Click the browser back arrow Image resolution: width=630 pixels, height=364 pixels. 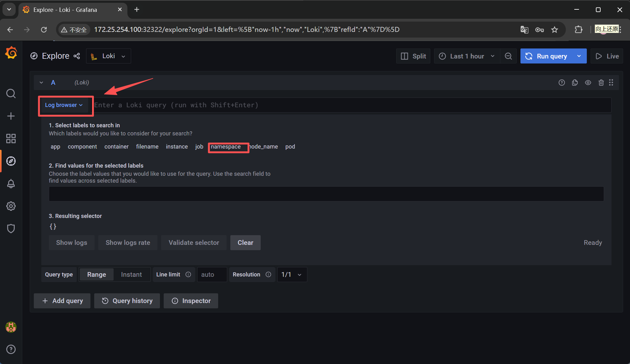(x=10, y=29)
